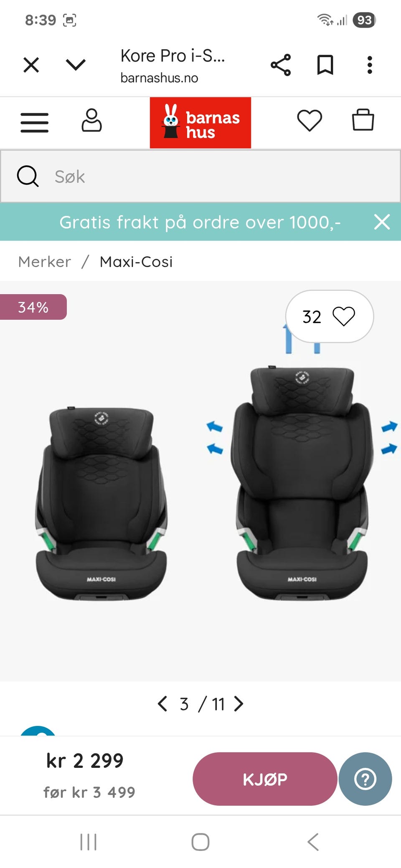
Task: Click the search magnifier icon
Action: pos(28,176)
